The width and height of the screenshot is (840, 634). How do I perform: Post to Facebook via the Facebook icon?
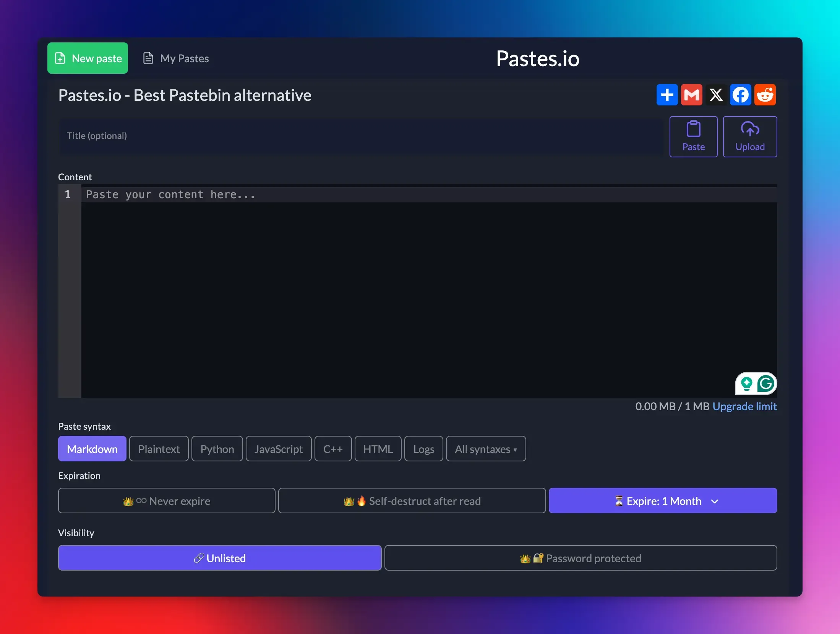coord(741,94)
